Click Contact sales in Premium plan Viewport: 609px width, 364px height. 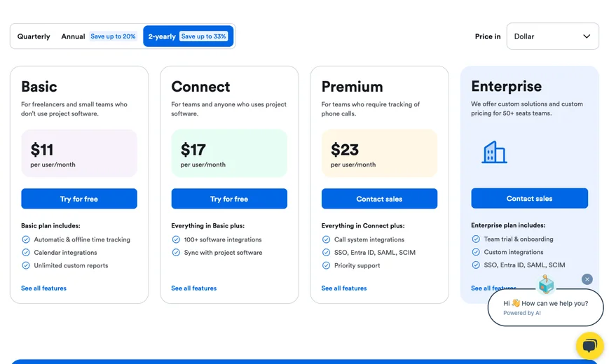pyautogui.click(x=379, y=199)
